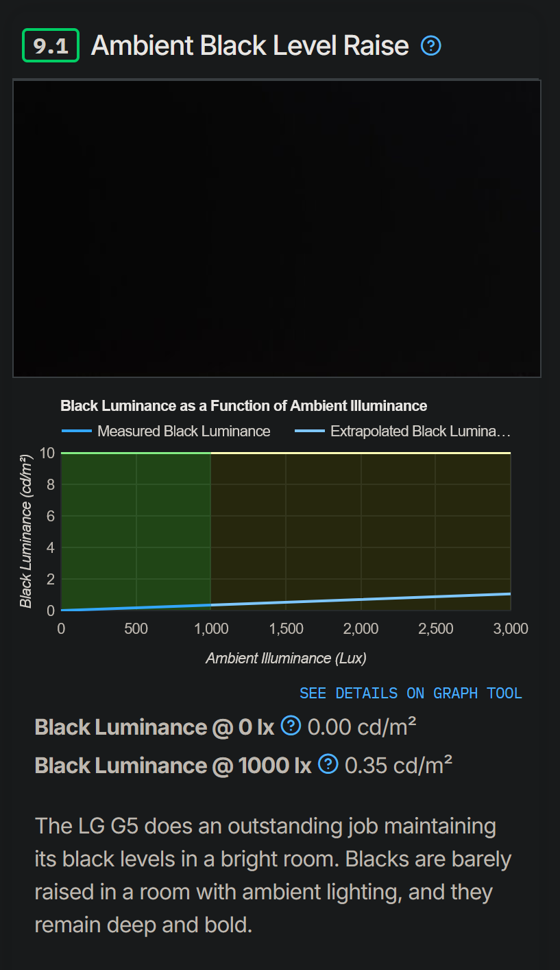Click the help icon beside Black Luminance @ 0 lx
The image size is (560, 970).
[291, 725]
